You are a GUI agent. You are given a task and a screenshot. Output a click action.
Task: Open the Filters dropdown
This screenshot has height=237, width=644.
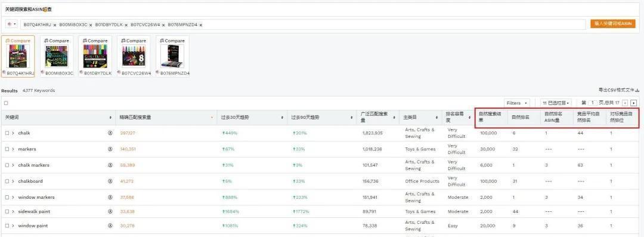pyautogui.click(x=516, y=103)
